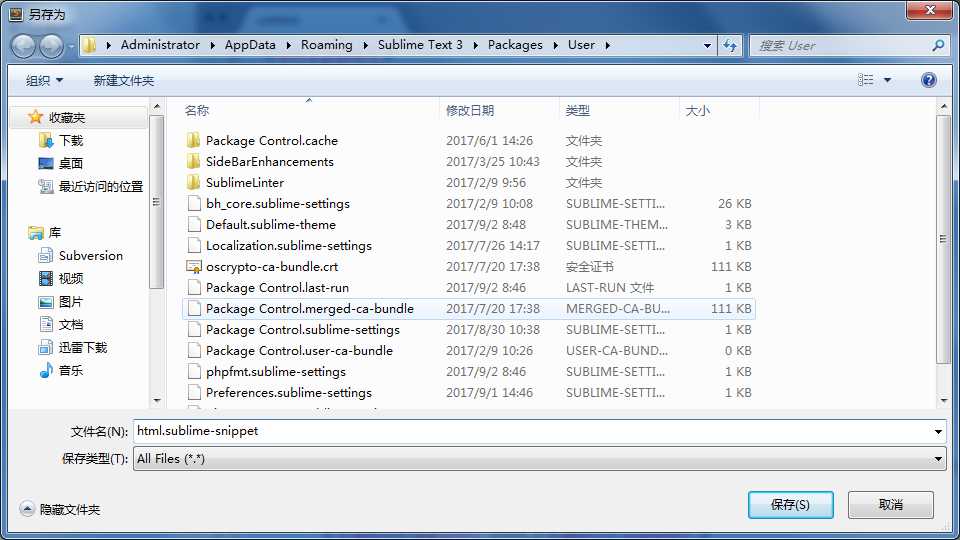Click the 取消 button
Screen dimensions: 960x540
(x=891, y=504)
